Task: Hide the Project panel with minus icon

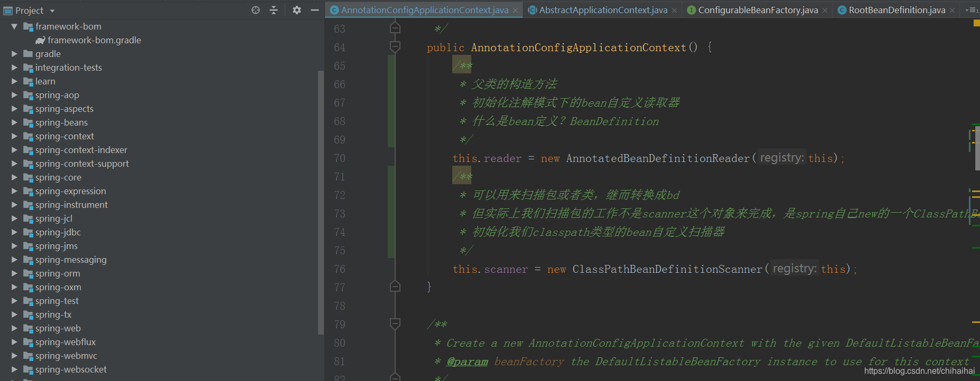Action: (x=315, y=10)
